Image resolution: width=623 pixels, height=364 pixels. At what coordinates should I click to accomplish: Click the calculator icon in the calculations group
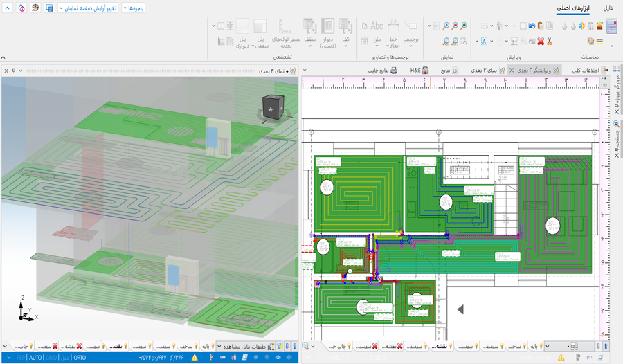[x=611, y=26]
